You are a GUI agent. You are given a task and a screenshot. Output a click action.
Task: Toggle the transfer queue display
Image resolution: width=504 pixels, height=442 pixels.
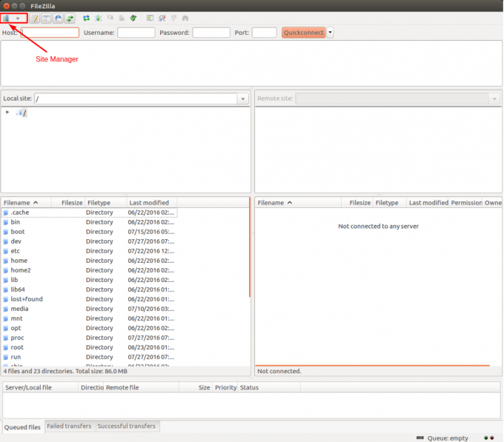coord(70,19)
